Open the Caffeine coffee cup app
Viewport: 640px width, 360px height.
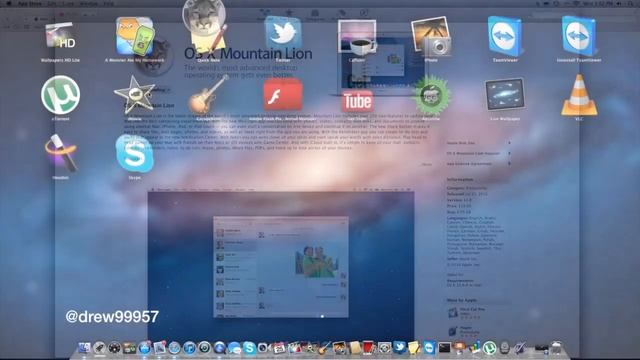[x=357, y=37]
